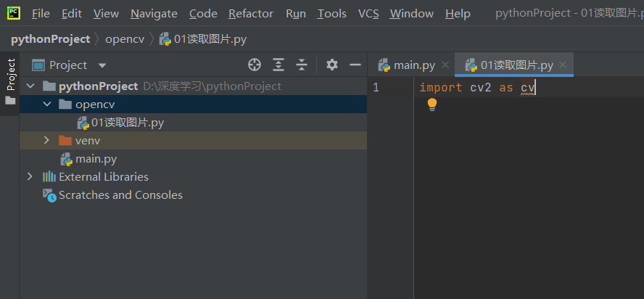The image size is (644, 299).
Task: Open Project panel gear settings
Action: click(x=332, y=65)
